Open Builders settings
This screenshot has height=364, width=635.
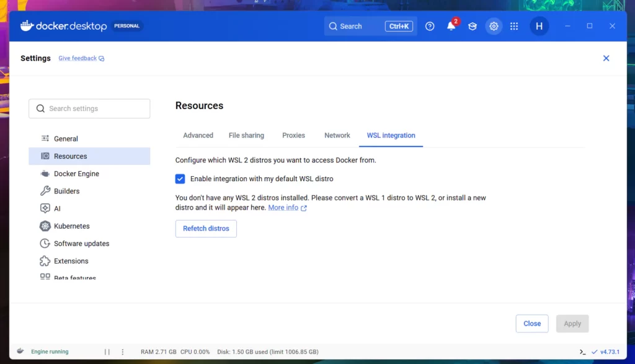pos(89,191)
